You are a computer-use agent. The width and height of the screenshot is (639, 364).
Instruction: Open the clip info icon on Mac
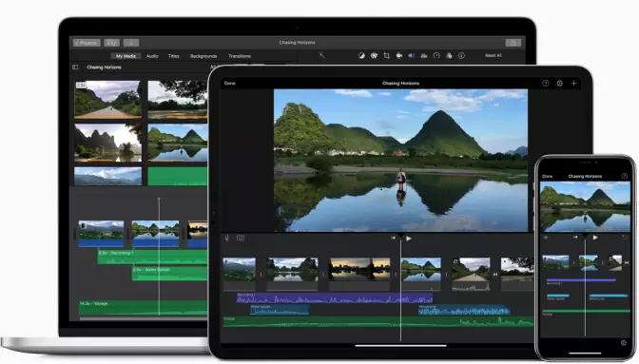(461, 56)
